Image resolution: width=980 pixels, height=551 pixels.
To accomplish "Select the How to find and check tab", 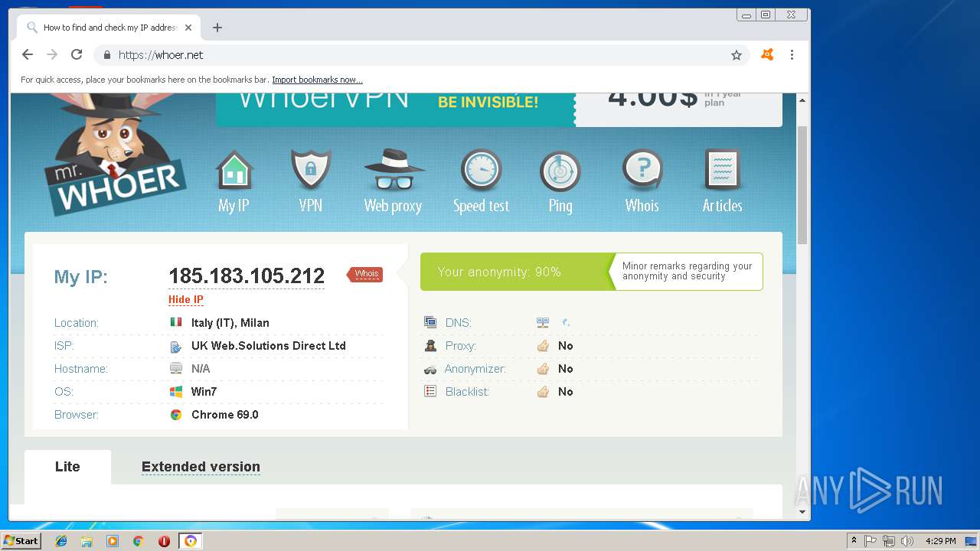I will pos(107,28).
